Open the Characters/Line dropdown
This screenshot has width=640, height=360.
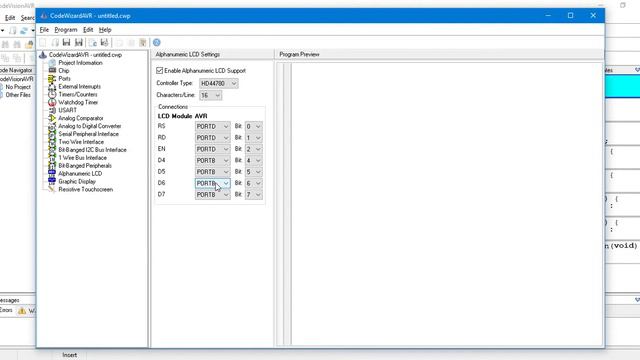pos(211,95)
